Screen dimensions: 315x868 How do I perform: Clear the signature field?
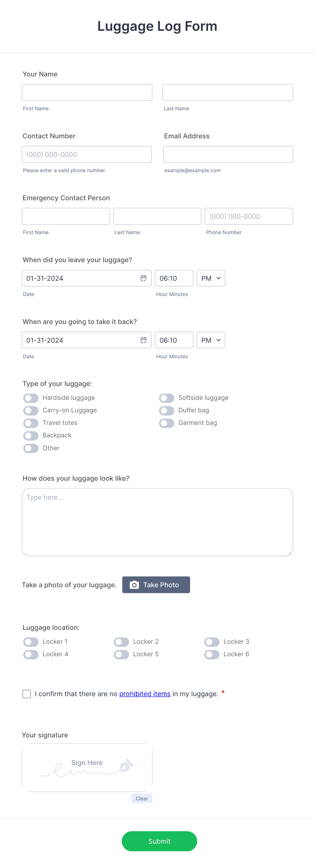pos(142,798)
